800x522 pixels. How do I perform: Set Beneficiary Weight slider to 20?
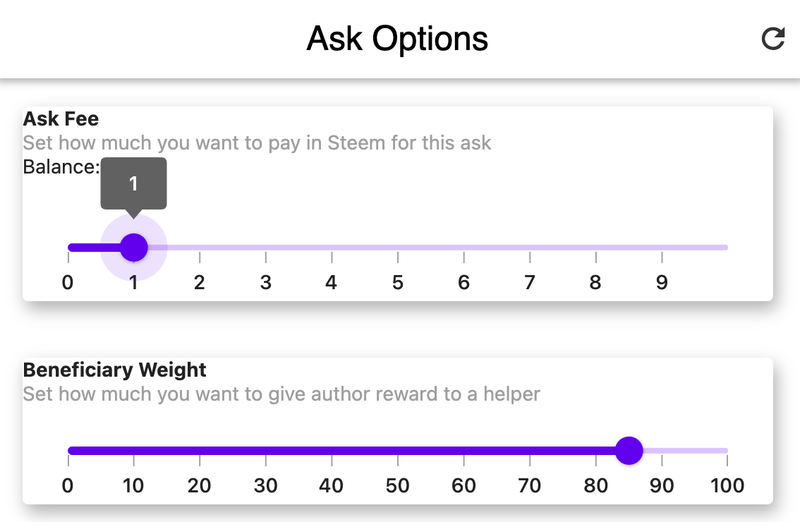click(x=199, y=450)
